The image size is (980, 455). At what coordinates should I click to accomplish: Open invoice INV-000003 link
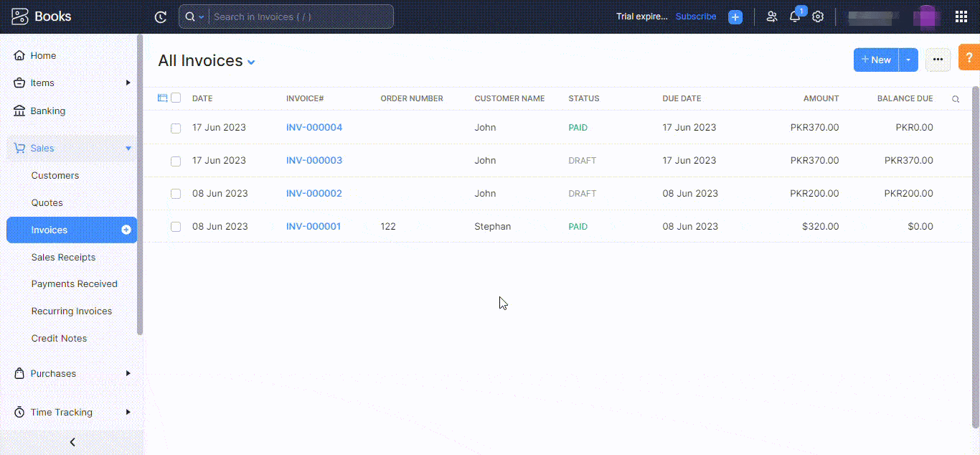pyautogui.click(x=314, y=160)
